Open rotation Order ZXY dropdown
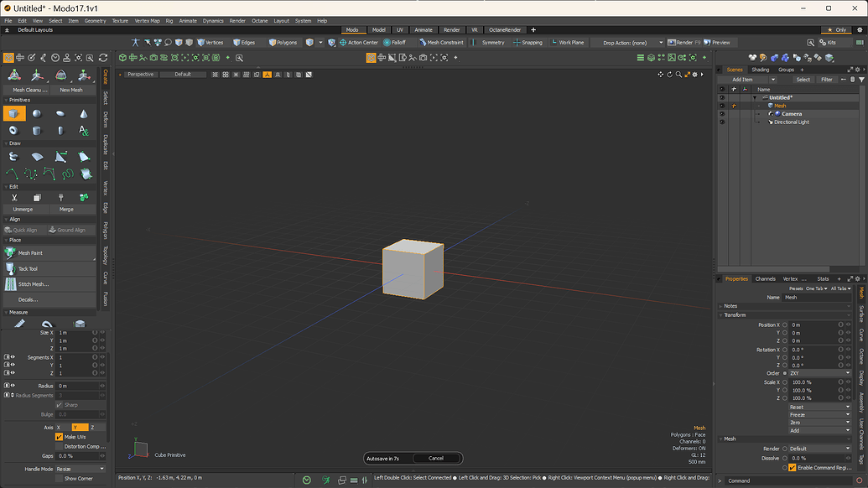This screenshot has width=868, height=488. pyautogui.click(x=819, y=373)
